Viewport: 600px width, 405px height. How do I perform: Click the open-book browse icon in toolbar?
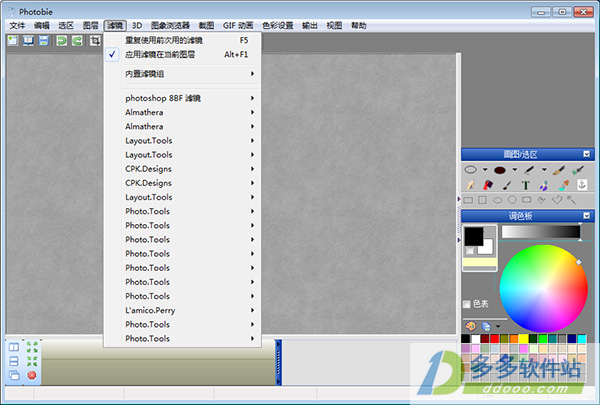(28, 41)
